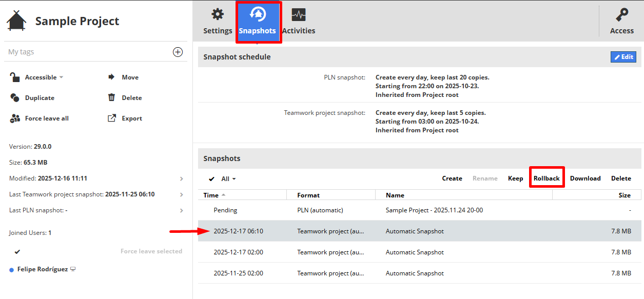Image resolution: width=644 pixels, height=299 pixels.
Task: Expand Last Teamwork project snapshot chevron
Action: (181, 194)
